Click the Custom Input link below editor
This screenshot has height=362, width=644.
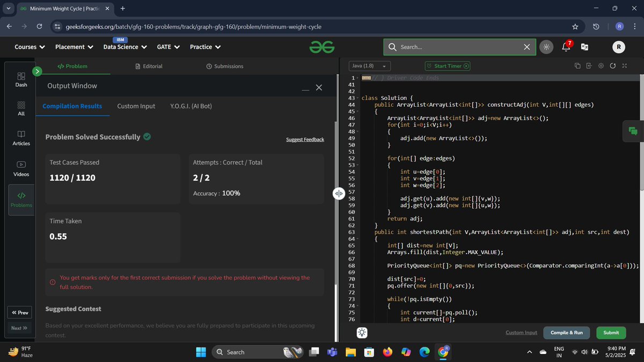click(x=521, y=333)
